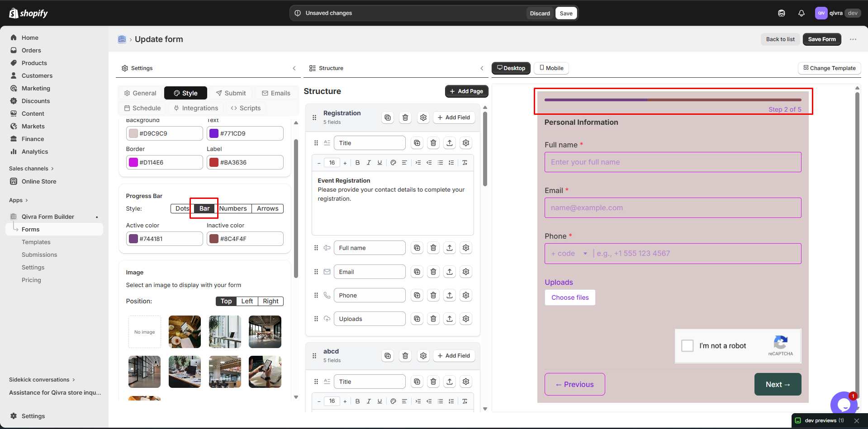Click Add Page button
This screenshot has width=868, height=429.
point(466,91)
